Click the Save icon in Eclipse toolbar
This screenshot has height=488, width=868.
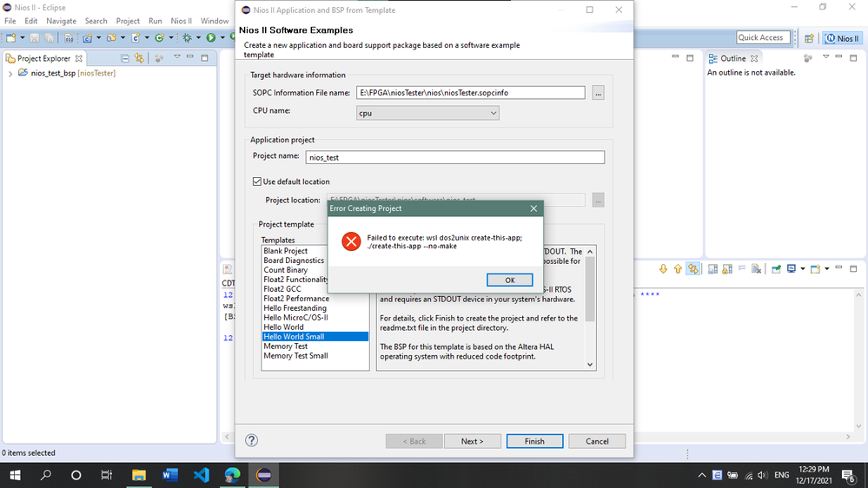tap(35, 37)
